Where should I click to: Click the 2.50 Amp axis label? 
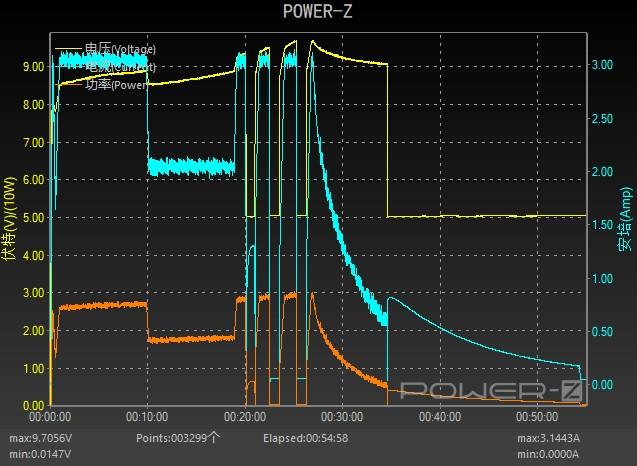(x=602, y=119)
